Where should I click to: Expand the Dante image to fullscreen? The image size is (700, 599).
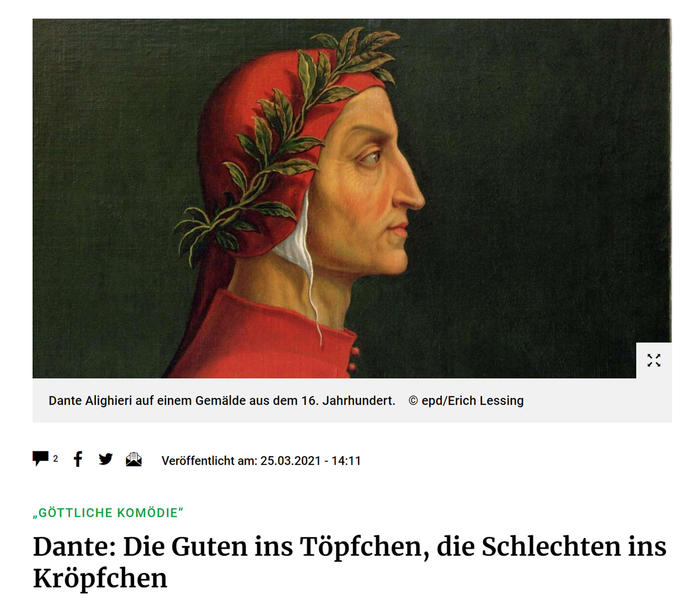tap(654, 360)
